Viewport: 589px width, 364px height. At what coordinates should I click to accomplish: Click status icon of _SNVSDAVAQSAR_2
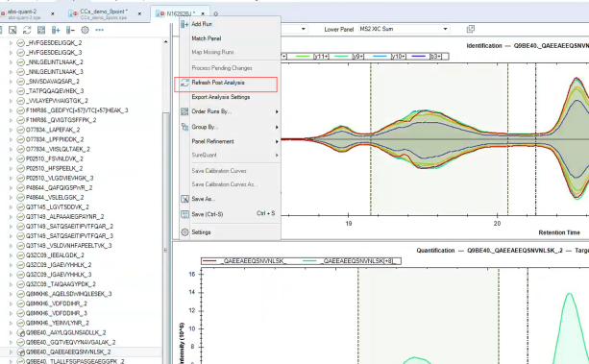click(21, 82)
